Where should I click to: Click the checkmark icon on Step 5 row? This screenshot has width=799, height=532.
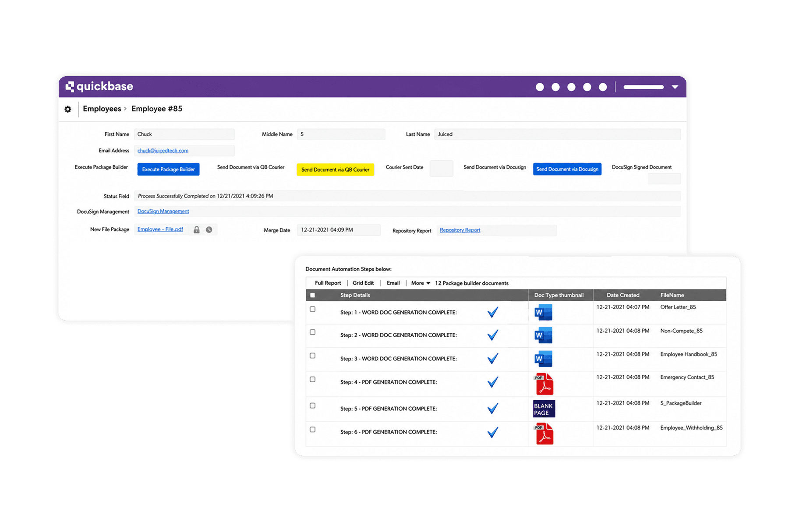point(493,409)
